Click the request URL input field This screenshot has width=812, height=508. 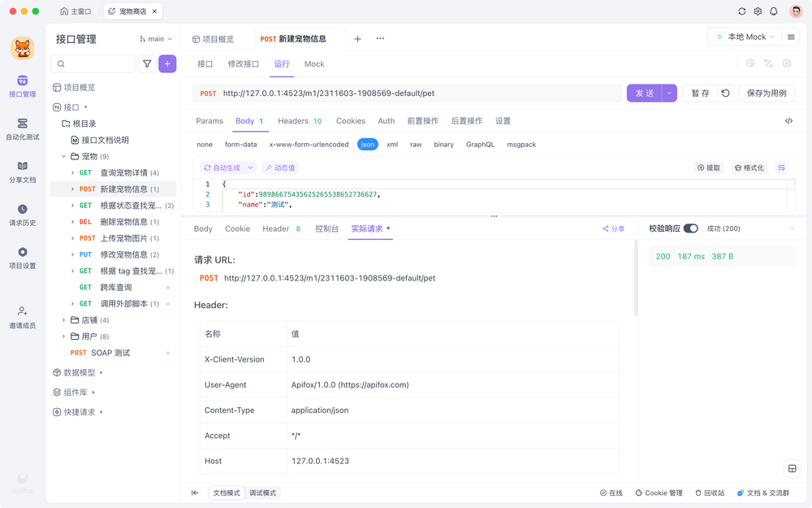click(x=406, y=93)
